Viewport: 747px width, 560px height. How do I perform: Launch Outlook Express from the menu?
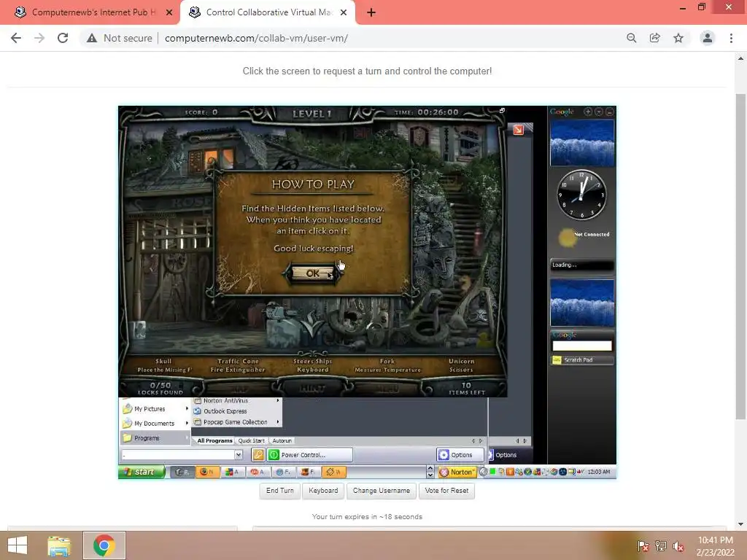pos(237,411)
